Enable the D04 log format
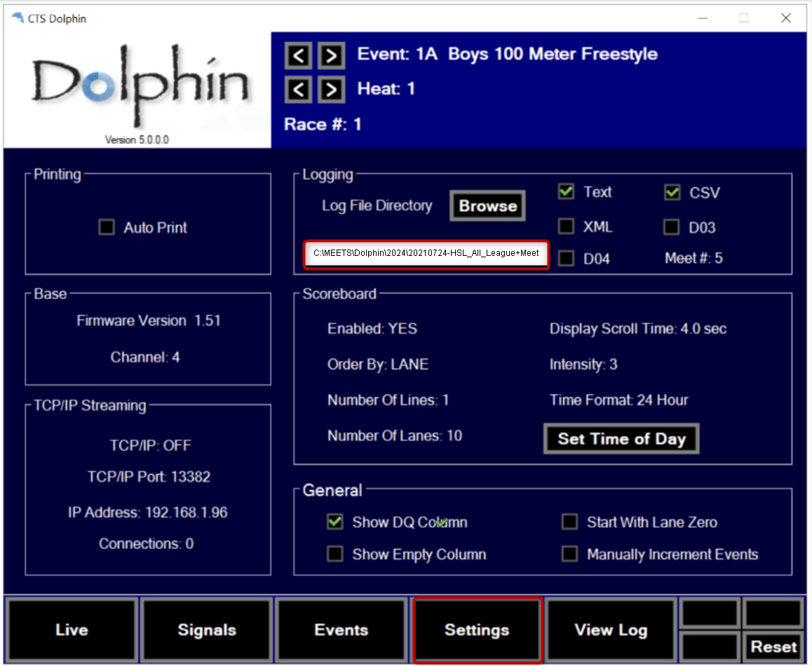 (566, 258)
